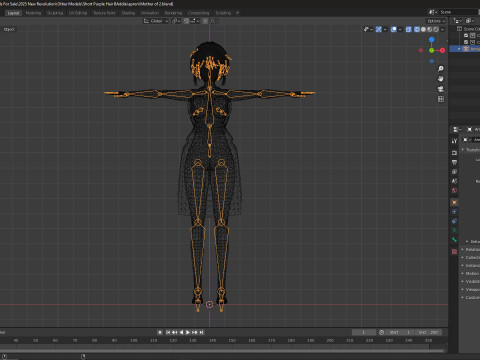
Task: Open the outliner filter dropdown
Action: coord(469,21)
